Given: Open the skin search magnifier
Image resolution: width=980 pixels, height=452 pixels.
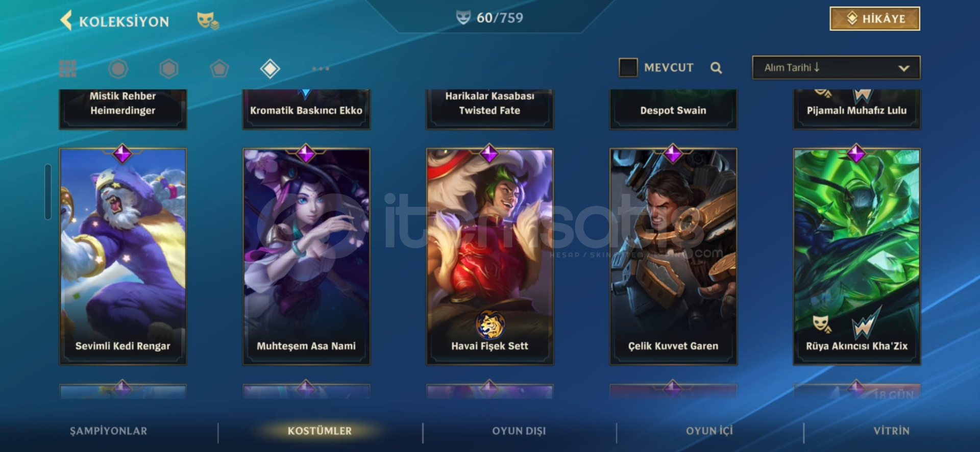Looking at the screenshot, I should click(x=716, y=67).
